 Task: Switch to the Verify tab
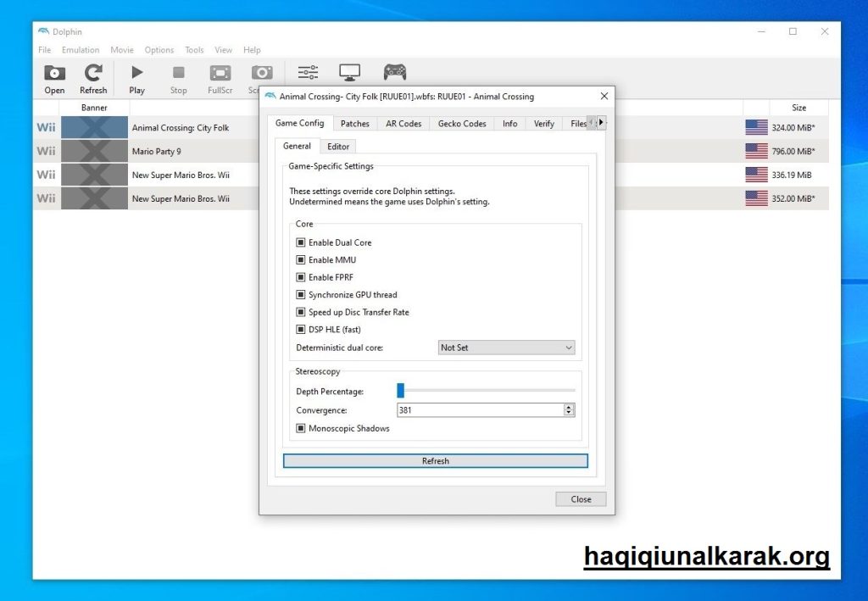pos(543,124)
